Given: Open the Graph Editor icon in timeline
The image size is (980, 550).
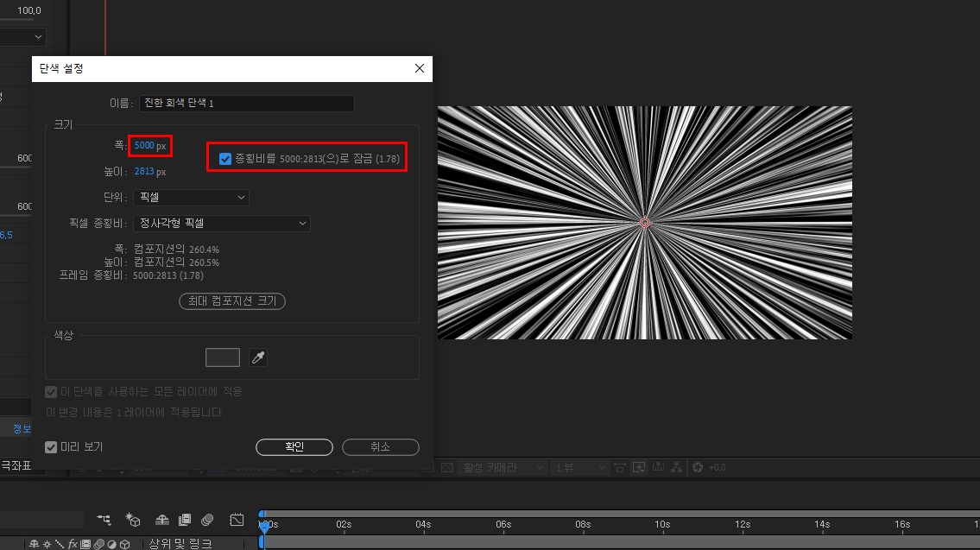Looking at the screenshot, I should point(237,520).
